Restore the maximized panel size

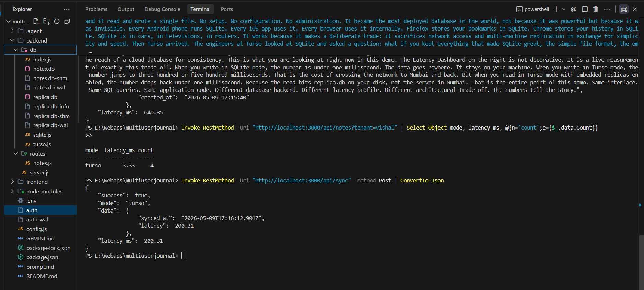pyautogui.click(x=624, y=9)
